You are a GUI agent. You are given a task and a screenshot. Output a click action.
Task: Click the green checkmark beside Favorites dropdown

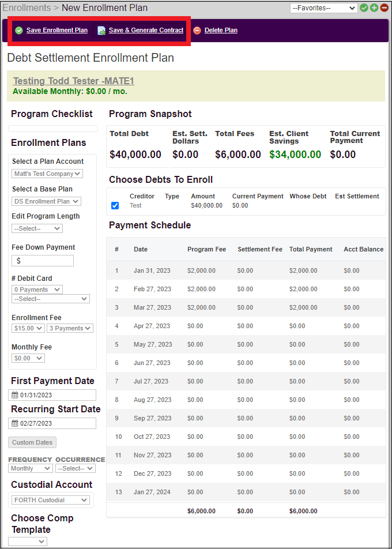[365, 8]
